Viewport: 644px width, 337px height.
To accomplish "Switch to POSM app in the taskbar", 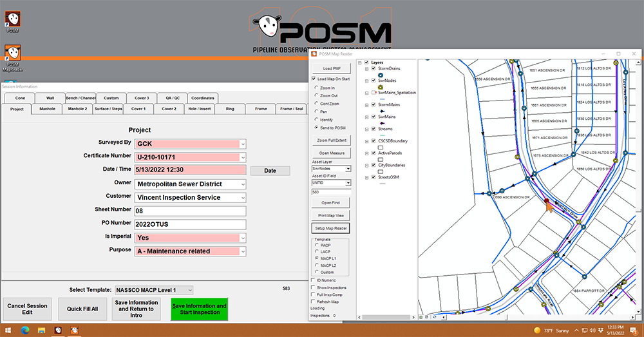I will point(58,330).
